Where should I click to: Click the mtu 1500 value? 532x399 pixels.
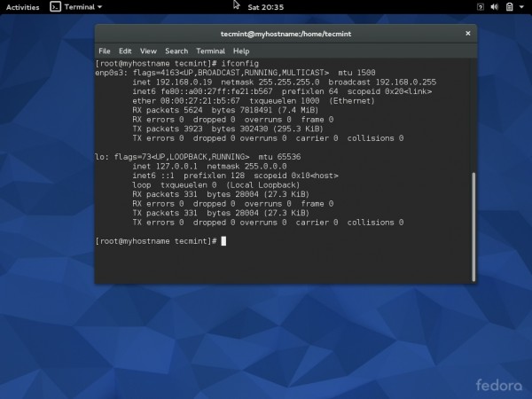(356, 73)
